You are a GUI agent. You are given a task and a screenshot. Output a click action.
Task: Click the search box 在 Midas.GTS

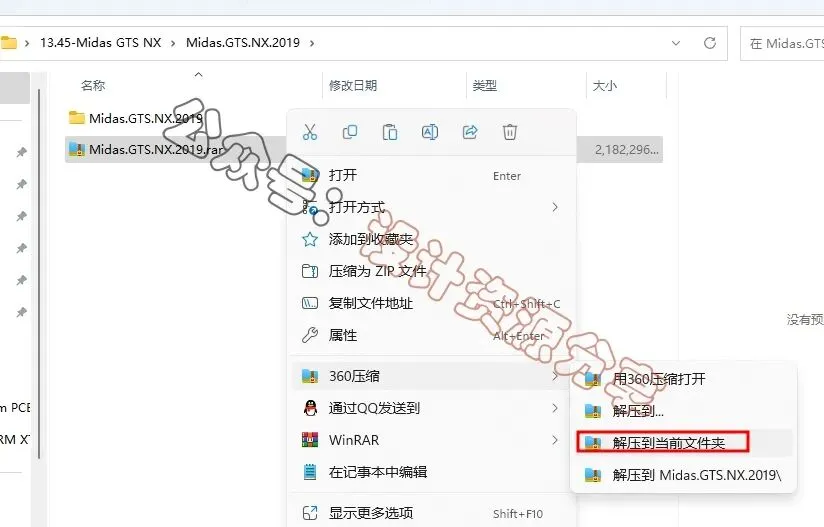coord(782,44)
